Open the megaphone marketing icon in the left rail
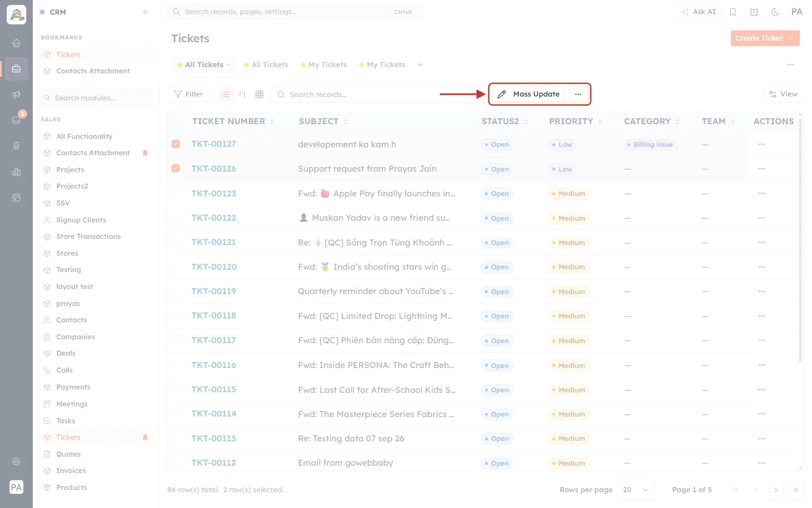 (16, 94)
